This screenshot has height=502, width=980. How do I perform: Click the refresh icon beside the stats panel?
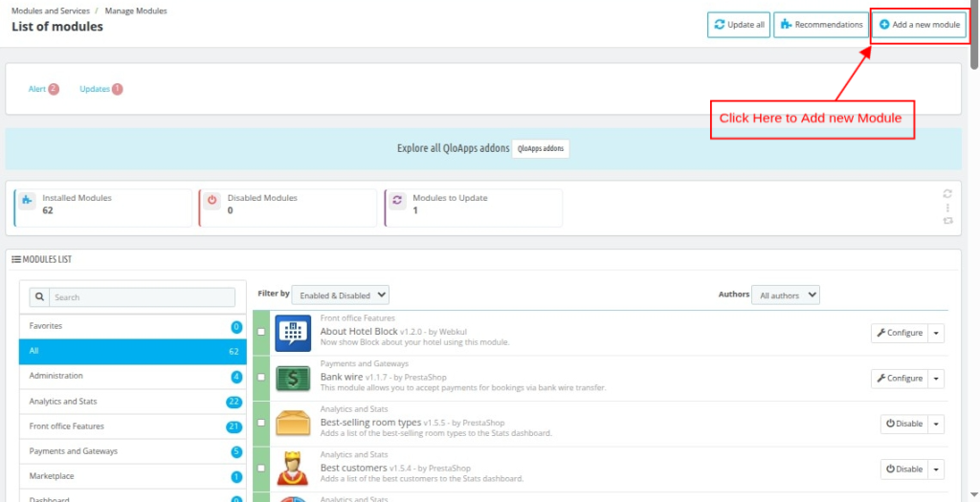[947, 193]
